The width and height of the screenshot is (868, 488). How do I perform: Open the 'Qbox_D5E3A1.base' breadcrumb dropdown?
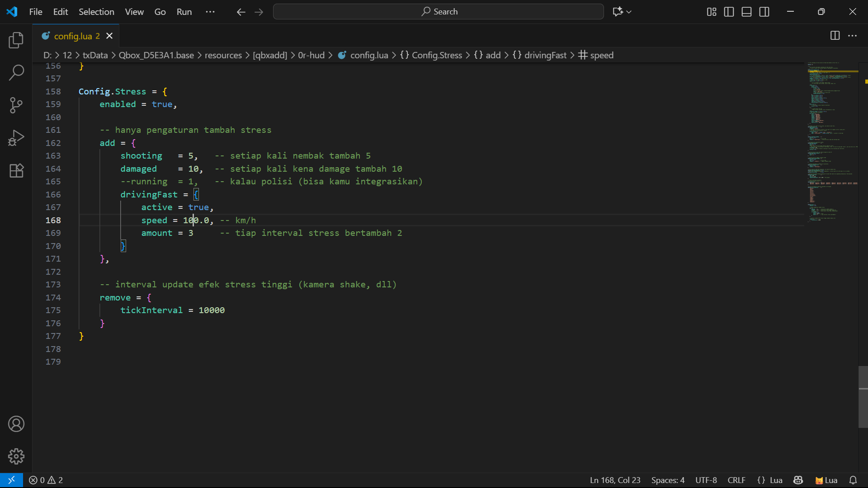click(x=156, y=55)
